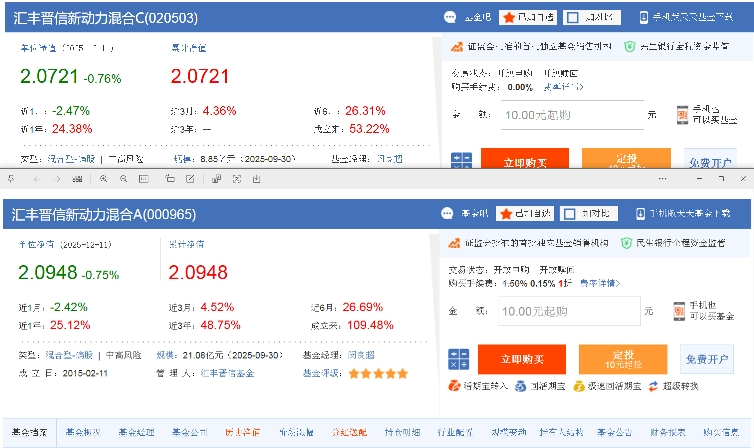
Task: Open the calculator icon beside 000965 buy button
Action: click(x=458, y=359)
